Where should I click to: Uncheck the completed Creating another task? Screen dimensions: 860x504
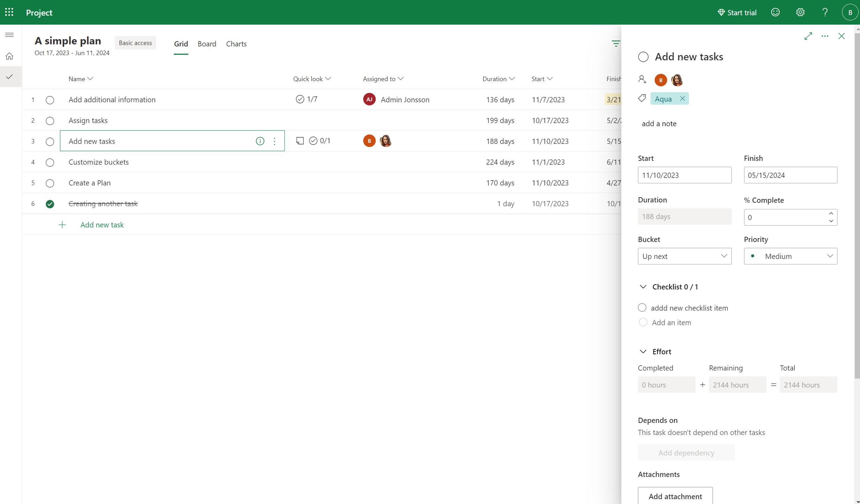(x=50, y=204)
